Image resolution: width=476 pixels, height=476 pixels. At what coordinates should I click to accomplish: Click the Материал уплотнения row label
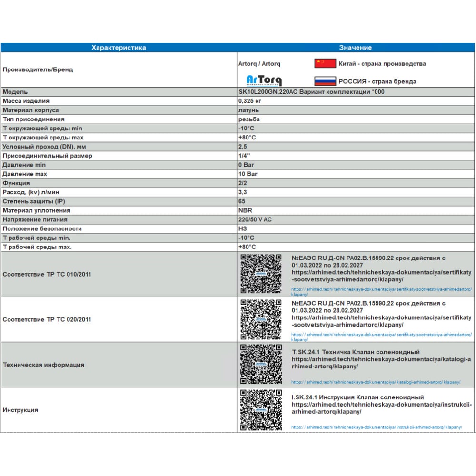pos(37,210)
